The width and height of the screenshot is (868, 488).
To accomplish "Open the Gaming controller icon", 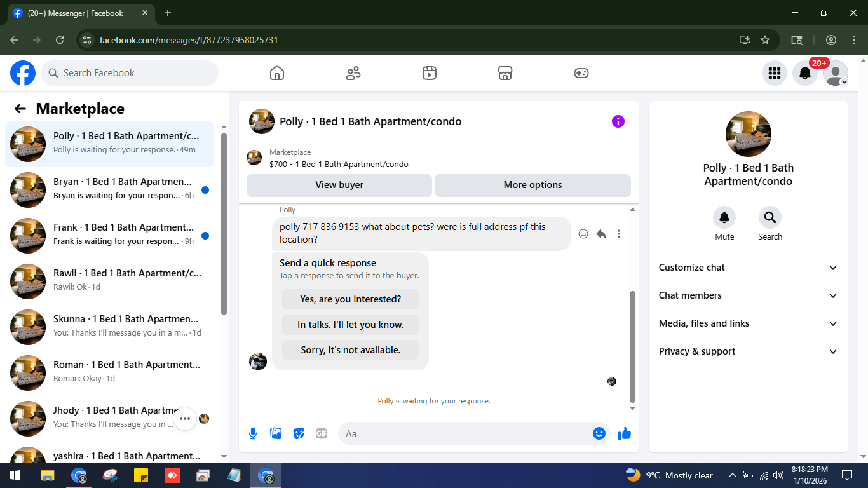I will point(581,73).
